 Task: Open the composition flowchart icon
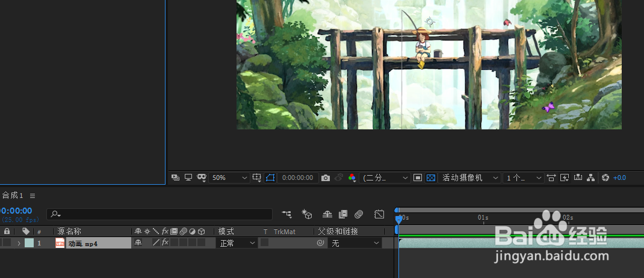(x=591, y=178)
